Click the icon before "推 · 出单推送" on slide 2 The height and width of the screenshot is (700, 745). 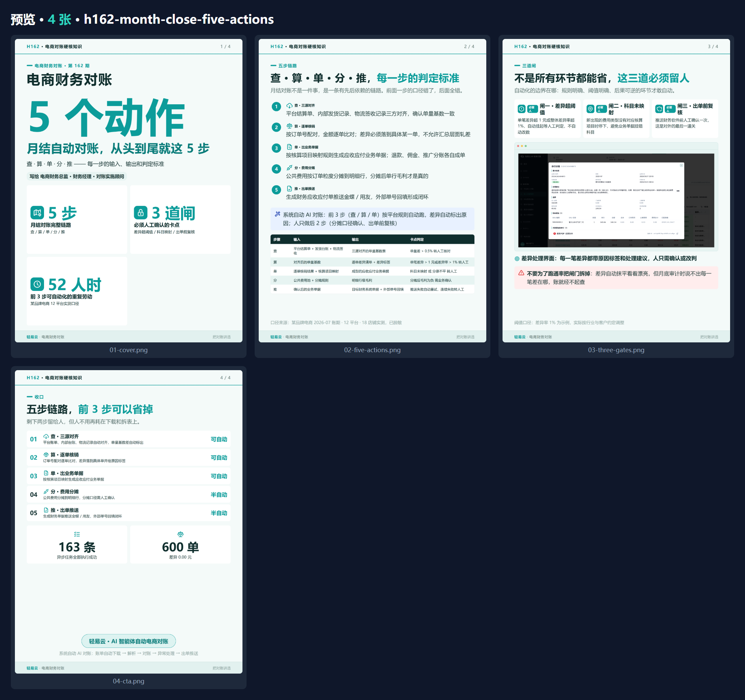pos(289,189)
